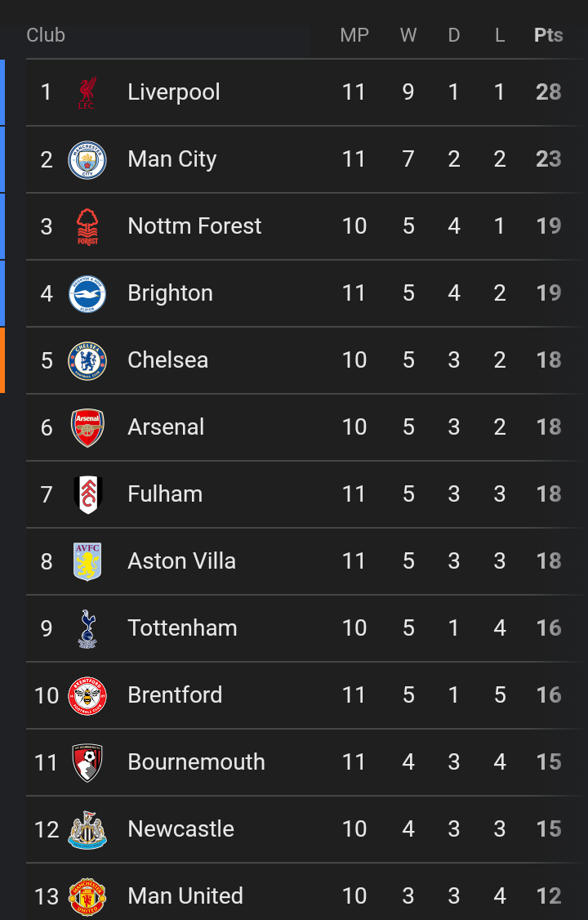Click the Man City club badge

coord(87,159)
